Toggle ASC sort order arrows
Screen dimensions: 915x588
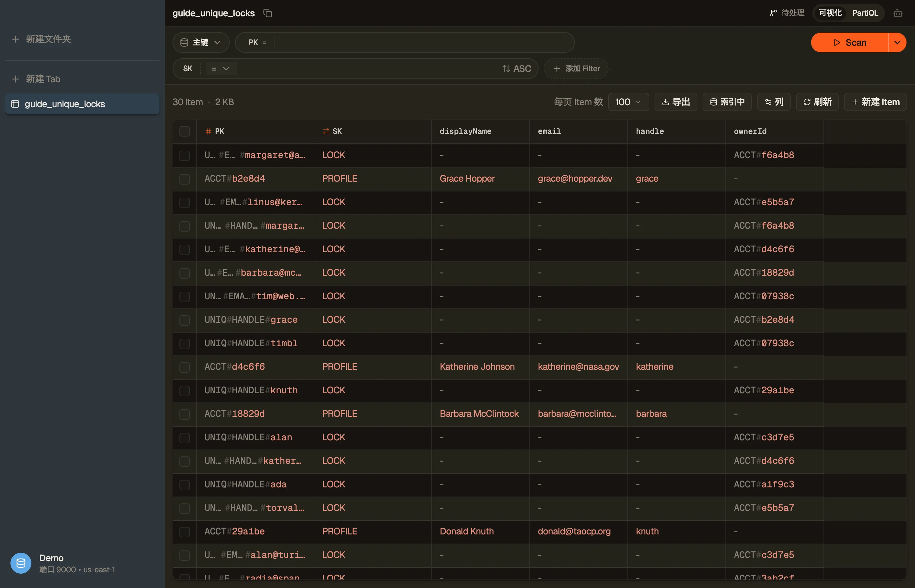[x=506, y=69]
